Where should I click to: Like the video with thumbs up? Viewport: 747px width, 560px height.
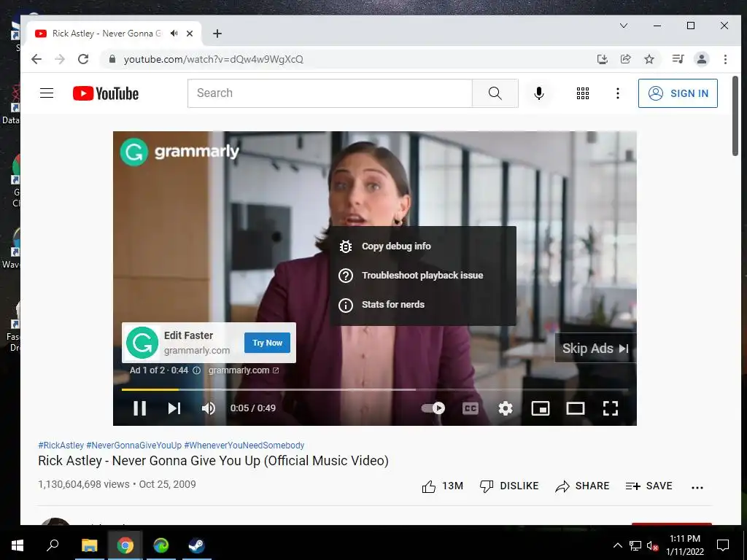[x=443, y=486]
